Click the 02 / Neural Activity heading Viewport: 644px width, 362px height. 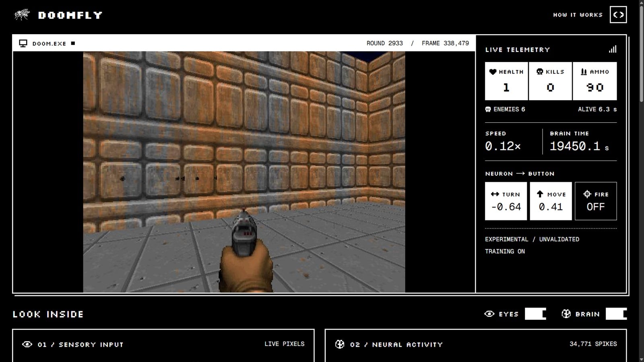tap(396, 345)
